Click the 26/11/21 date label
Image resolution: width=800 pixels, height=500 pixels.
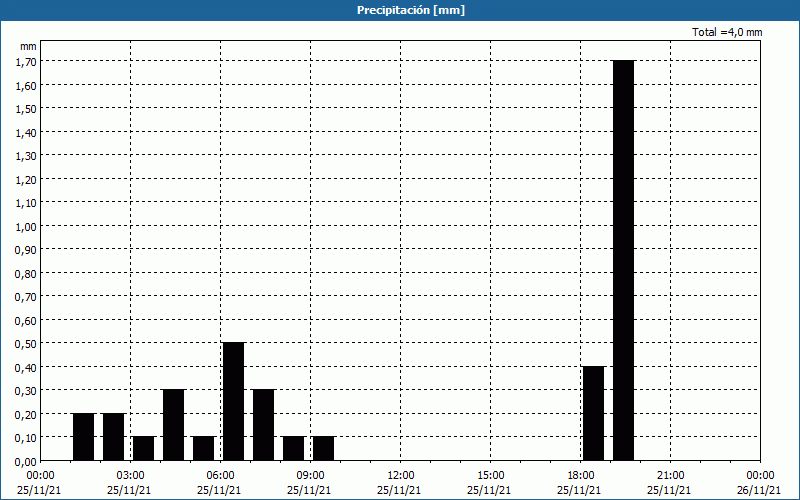(759, 490)
